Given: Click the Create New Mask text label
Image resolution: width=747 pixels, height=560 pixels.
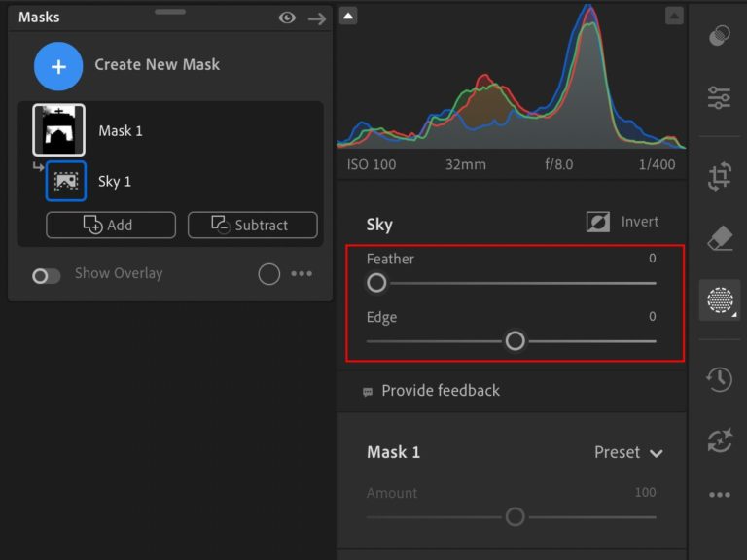Looking at the screenshot, I should pyautogui.click(x=158, y=65).
